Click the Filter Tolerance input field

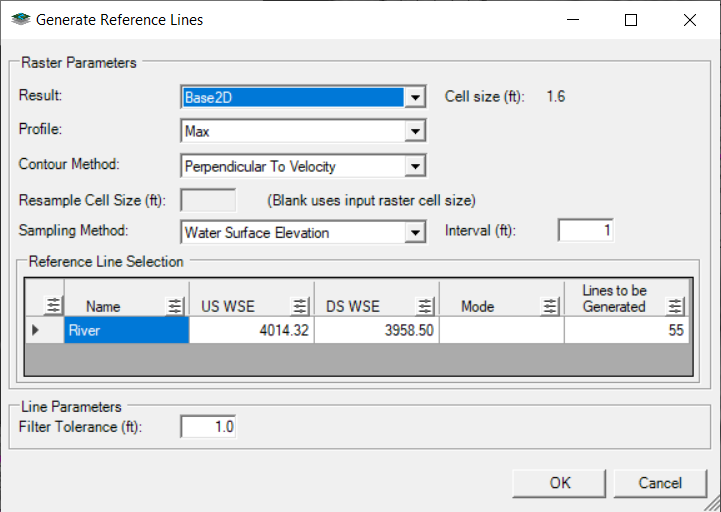click(x=210, y=427)
